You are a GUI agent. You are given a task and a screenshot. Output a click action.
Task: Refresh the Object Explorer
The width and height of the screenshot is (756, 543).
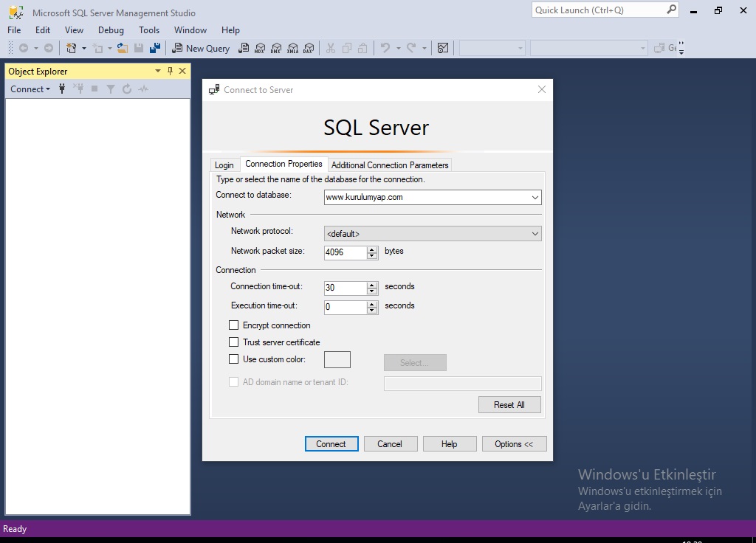point(126,89)
